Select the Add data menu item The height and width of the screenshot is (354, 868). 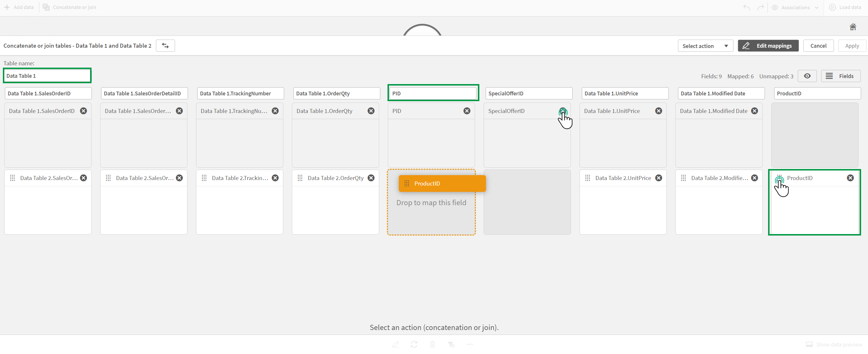[x=18, y=7]
